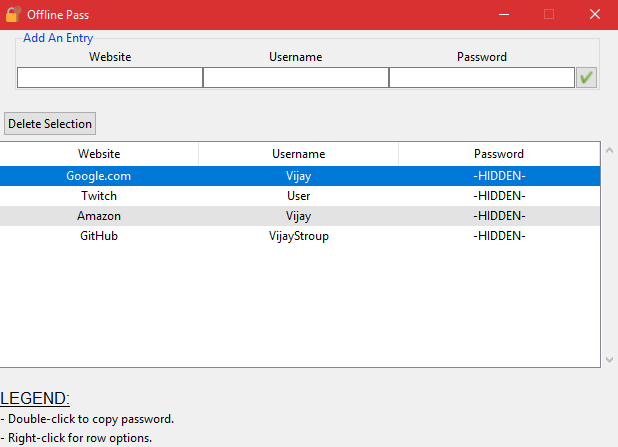
Task: Select the GitHub row website cell
Action: [99, 236]
